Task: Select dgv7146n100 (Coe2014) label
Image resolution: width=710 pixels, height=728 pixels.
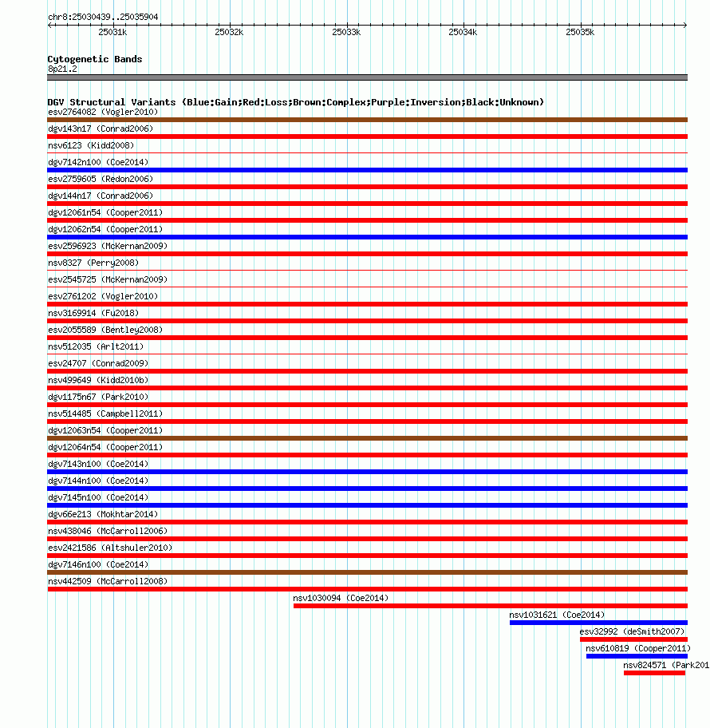Action: coord(98,564)
